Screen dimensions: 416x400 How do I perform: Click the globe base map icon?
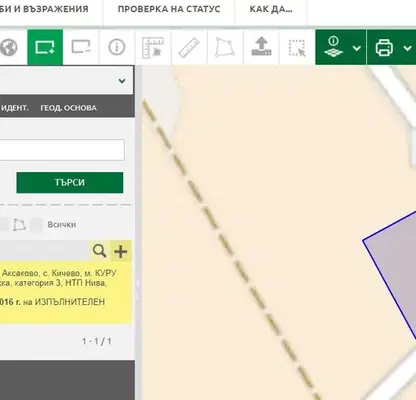pos(9,47)
